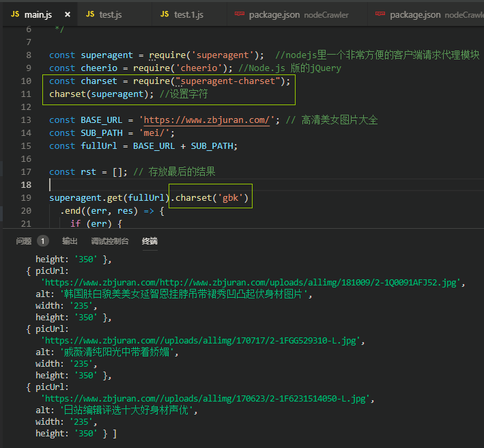Screen dimensions: 484x448
Task: Click the npm icon on first package.json tab
Action: click(x=240, y=14)
